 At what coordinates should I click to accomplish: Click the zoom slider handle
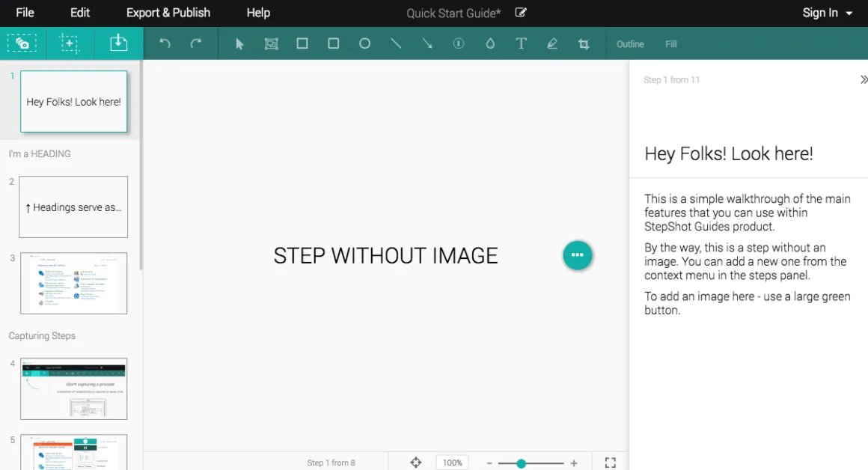[x=521, y=463]
